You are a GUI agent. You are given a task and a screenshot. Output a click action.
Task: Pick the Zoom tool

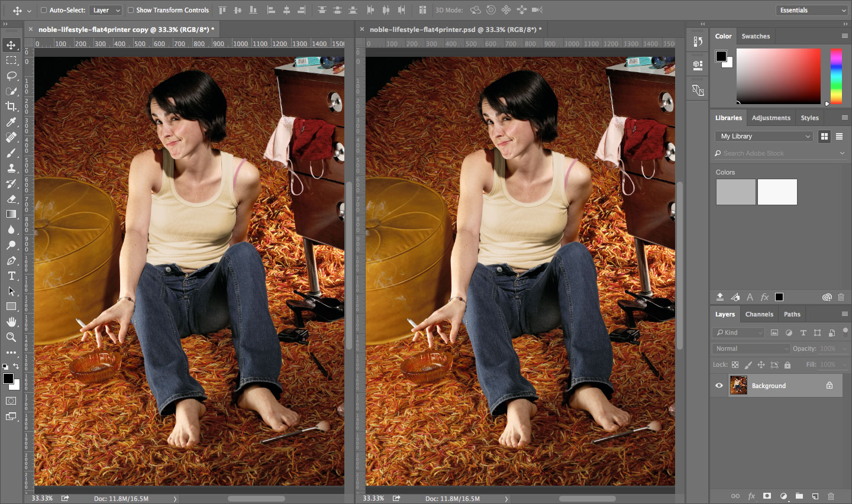(x=12, y=338)
